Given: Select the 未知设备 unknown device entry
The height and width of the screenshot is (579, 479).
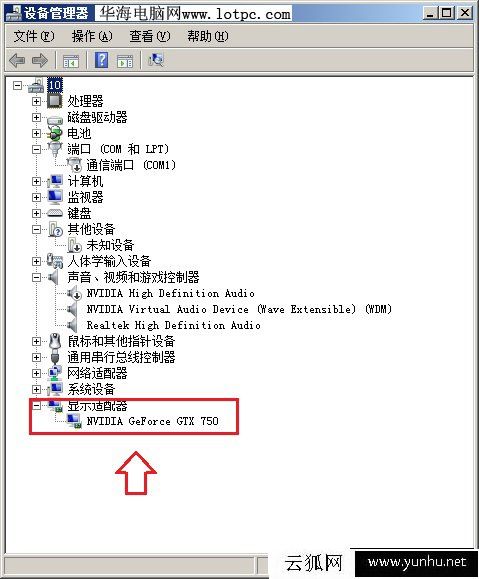Looking at the screenshot, I should point(110,245).
